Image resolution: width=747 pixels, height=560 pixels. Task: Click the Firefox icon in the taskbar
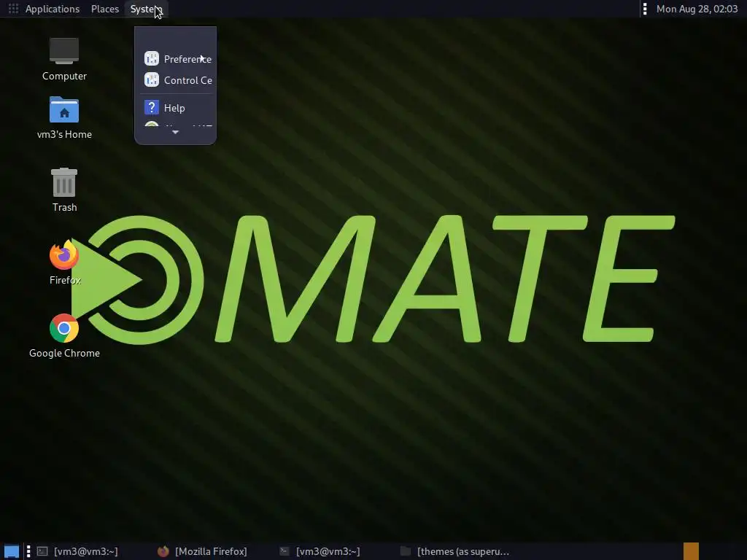click(163, 551)
